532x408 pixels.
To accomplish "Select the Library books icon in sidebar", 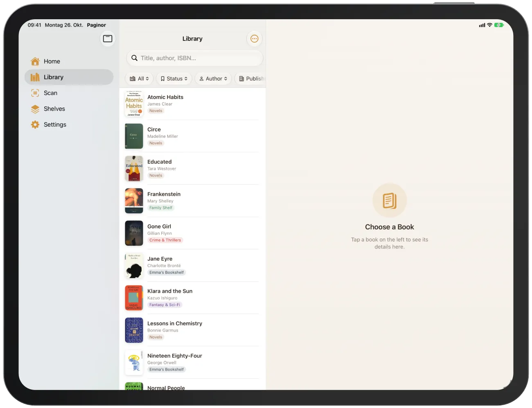I will [x=35, y=77].
